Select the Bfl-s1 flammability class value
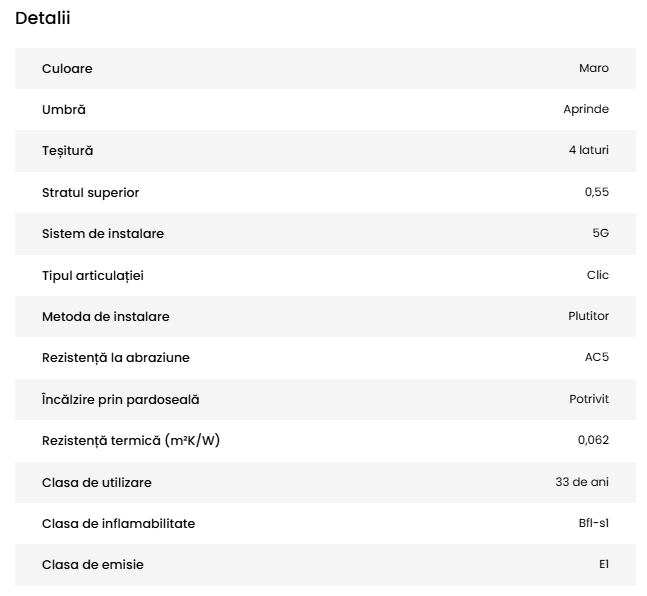 pos(586,523)
